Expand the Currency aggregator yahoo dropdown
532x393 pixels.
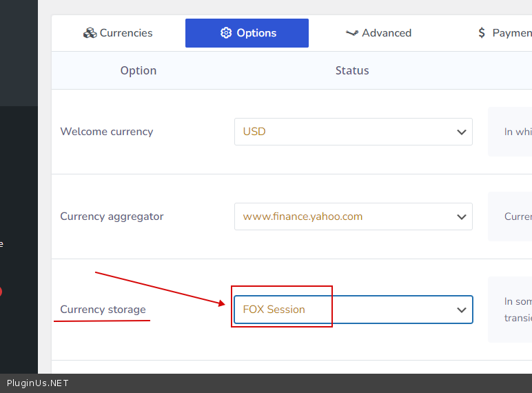tap(353, 216)
